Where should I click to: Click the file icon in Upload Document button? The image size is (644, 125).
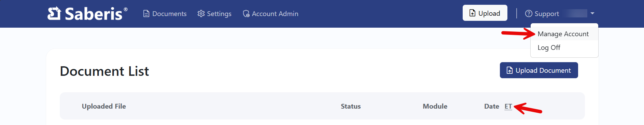[509, 70]
